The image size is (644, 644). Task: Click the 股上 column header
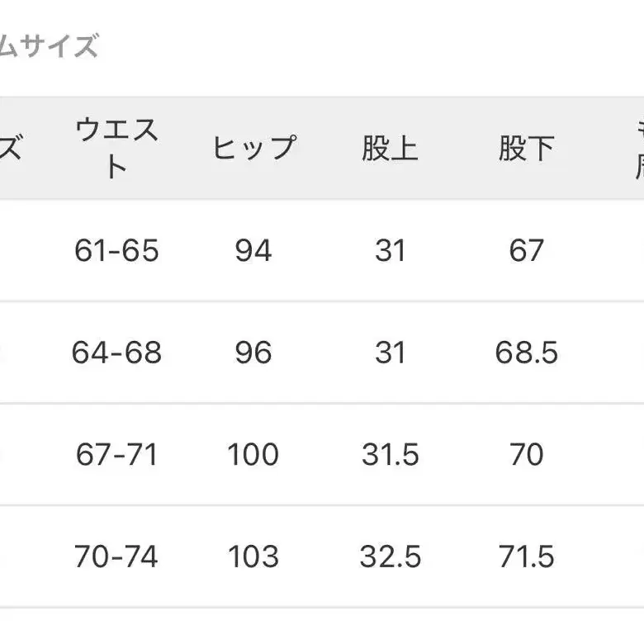390,149
